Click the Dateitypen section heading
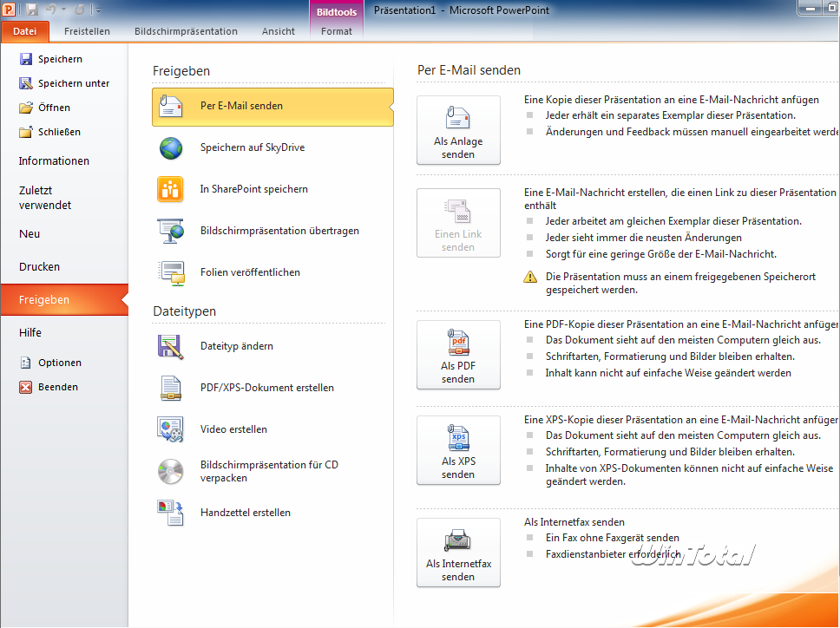This screenshot has height=628, width=840. pos(184,311)
